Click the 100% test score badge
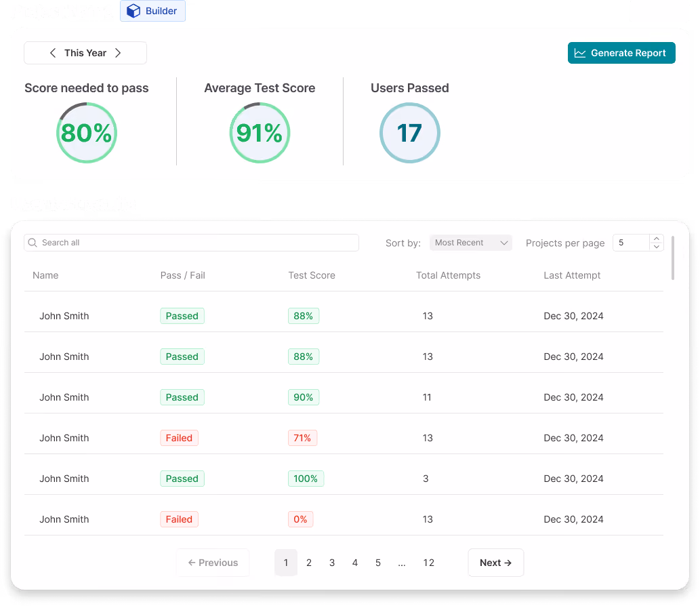Image resolution: width=700 pixels, height=606 pixels. (306, 479)
